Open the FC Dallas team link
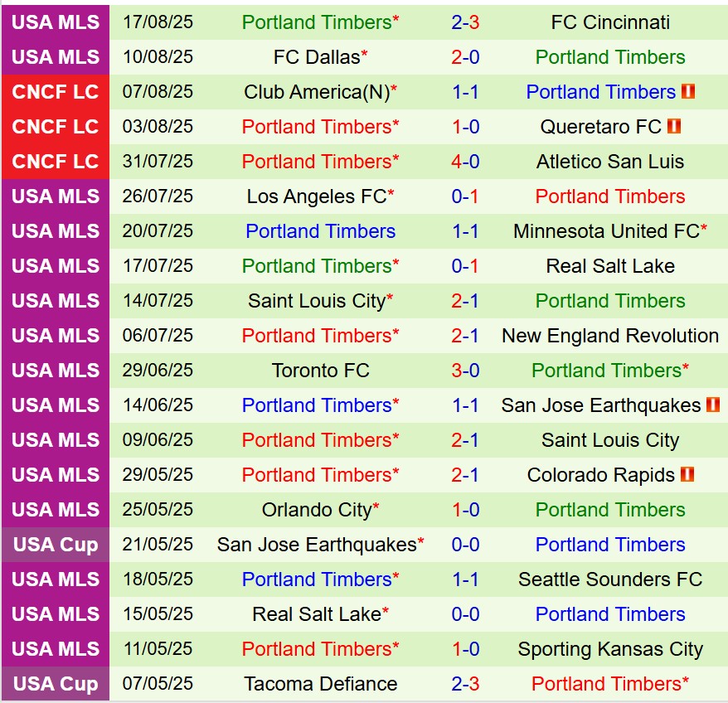Image resolution: width=728 pixels, height=703 pixels. tap(317, 57)
